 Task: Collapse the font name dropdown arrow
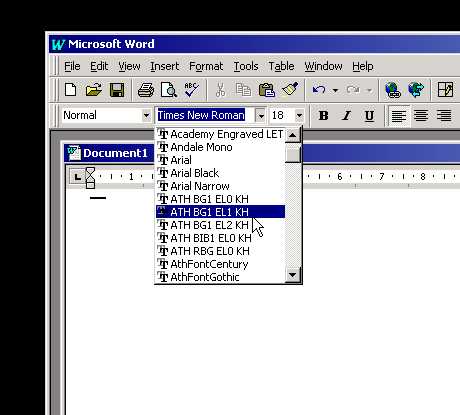261,116
